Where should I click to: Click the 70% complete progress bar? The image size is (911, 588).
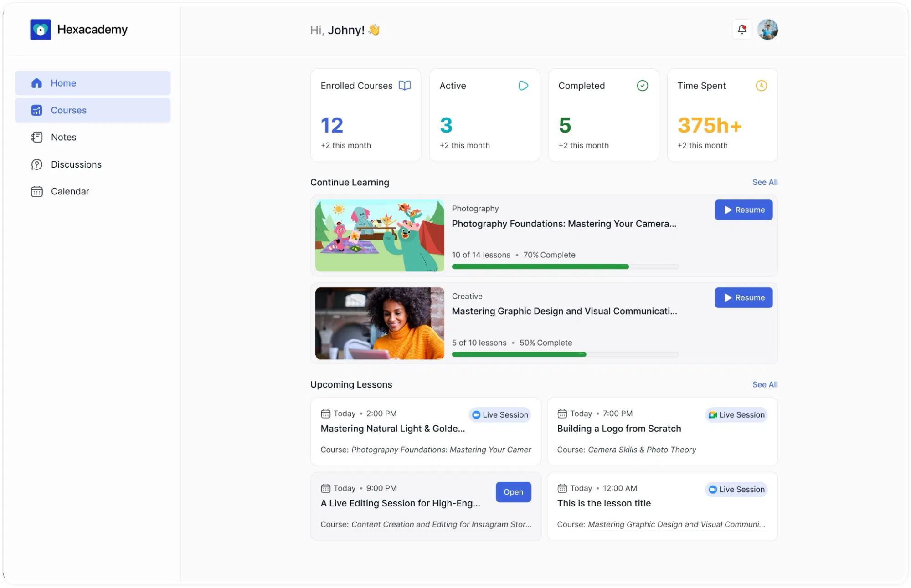tap(565, 266)
